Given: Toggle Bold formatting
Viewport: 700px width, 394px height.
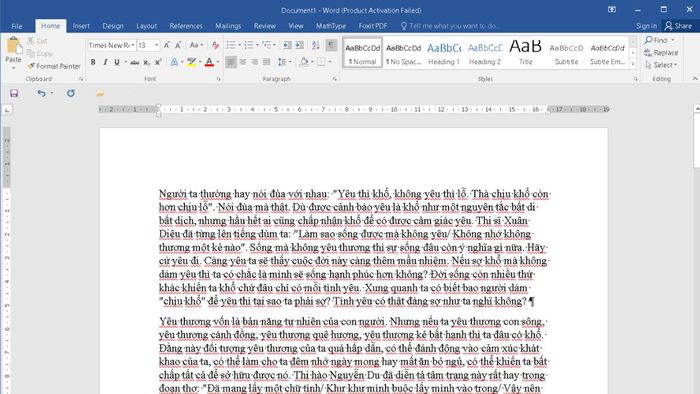Looking at the screenshot, I should pyautogui.click(x=93, y=62).
